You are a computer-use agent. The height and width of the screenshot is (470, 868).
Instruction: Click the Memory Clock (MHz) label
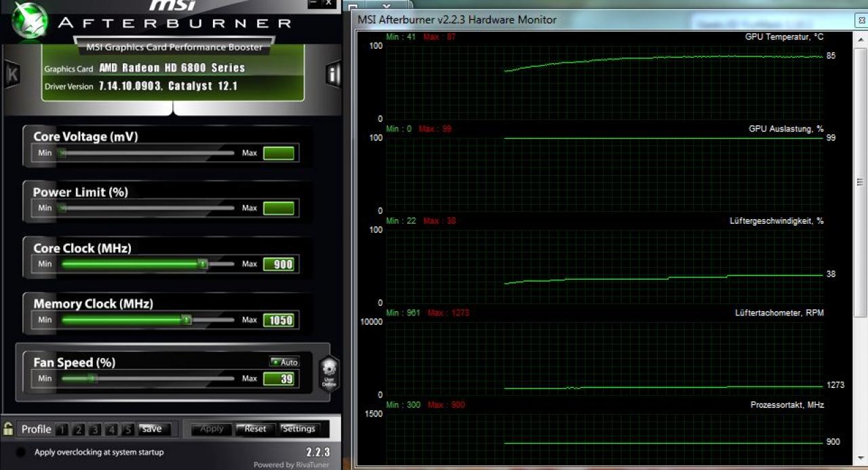click(x=93, y=304)
